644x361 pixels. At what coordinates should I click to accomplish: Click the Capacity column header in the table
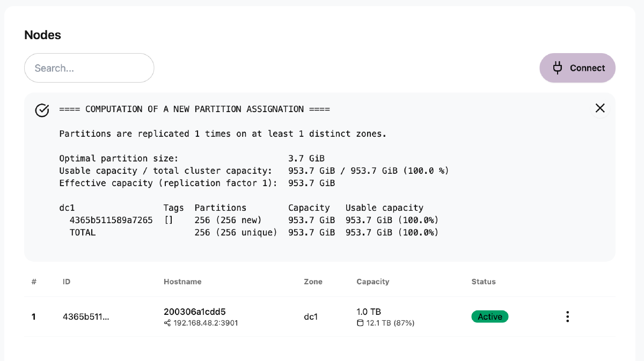point(373,282)
